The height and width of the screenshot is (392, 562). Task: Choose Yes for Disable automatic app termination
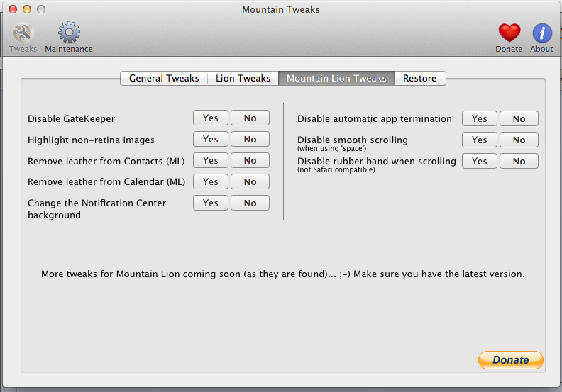point(479,118)
